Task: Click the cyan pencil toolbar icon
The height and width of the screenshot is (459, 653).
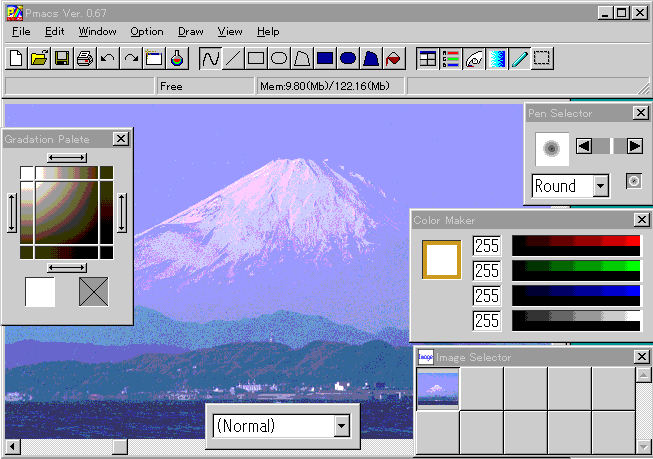Action: (x=519, y=58)
